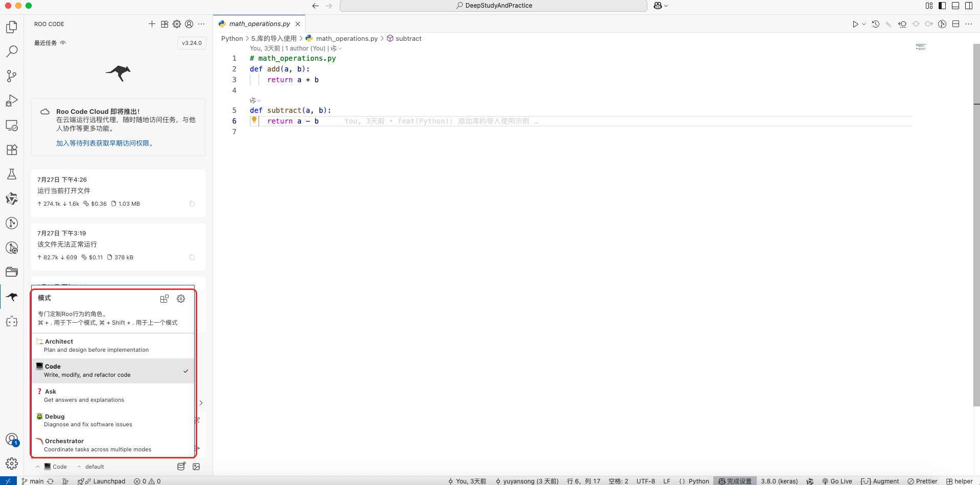The width and height of the screenshot is (980, 485).
Task: Expand code lens menu above subtract function
Action: pyautogui.click(x=255, y=101)
